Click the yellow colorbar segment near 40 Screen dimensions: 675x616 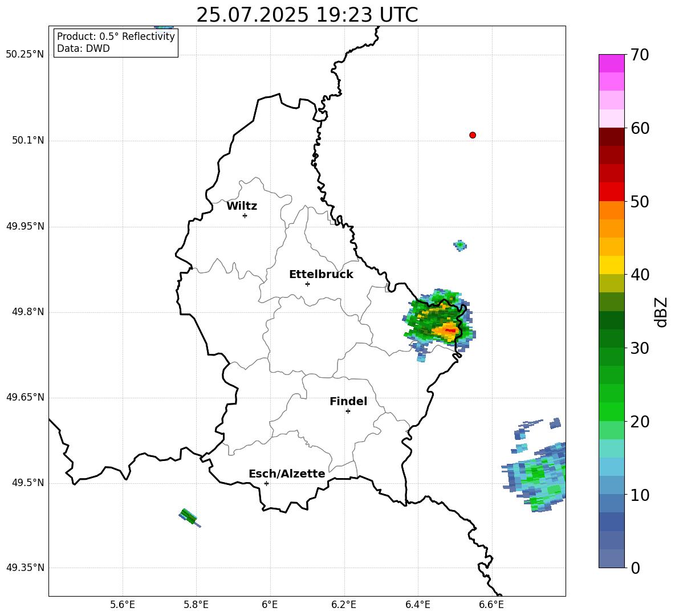pos(611,265)
